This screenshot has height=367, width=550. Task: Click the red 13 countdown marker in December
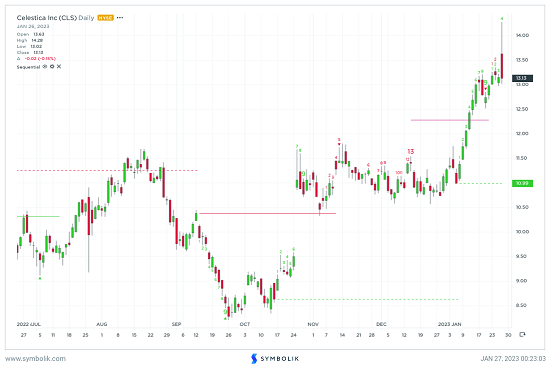[x=410, y=152]
